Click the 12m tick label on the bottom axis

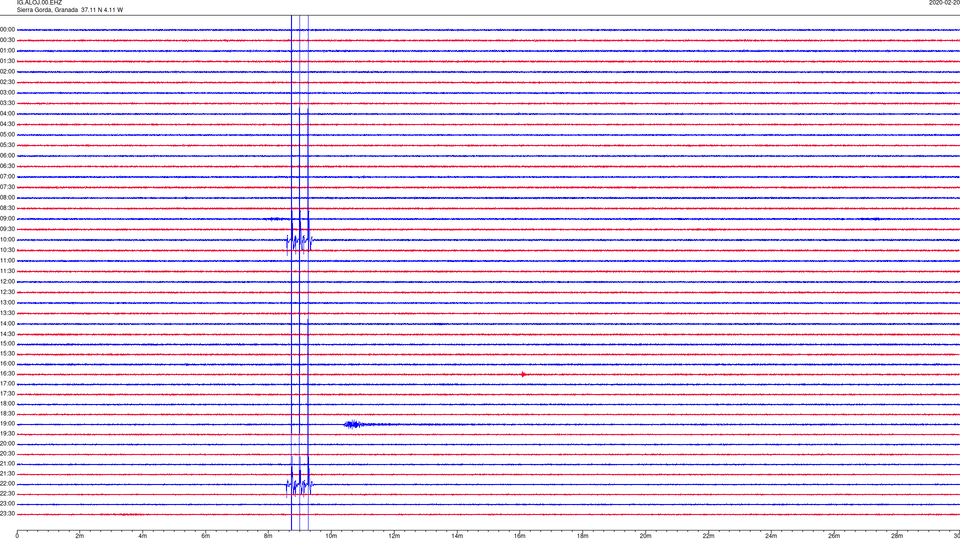click(394, 536)
